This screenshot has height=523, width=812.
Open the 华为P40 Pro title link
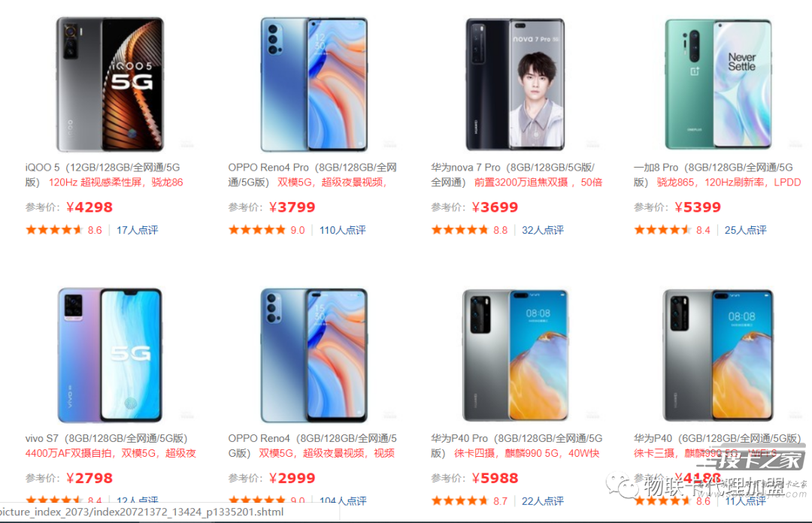point(517,446)
